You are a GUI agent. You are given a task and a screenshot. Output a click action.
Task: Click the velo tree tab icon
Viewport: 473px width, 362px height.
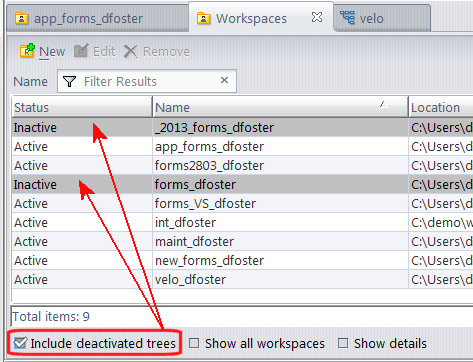coord(347,17)
